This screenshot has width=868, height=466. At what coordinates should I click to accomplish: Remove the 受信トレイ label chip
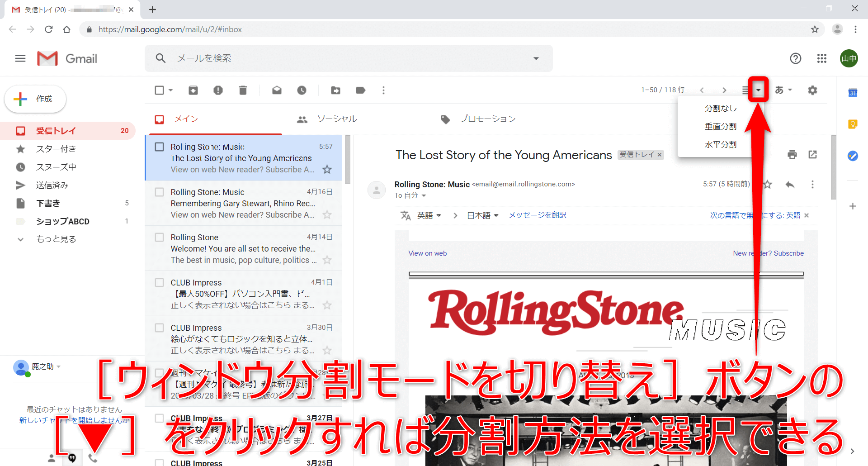(x=660, y=155)
